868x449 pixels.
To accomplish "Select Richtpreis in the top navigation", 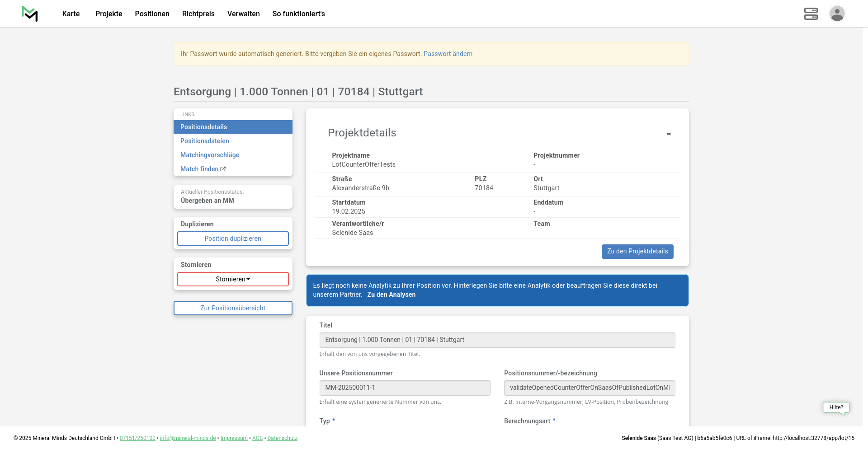I will [198, 14].
